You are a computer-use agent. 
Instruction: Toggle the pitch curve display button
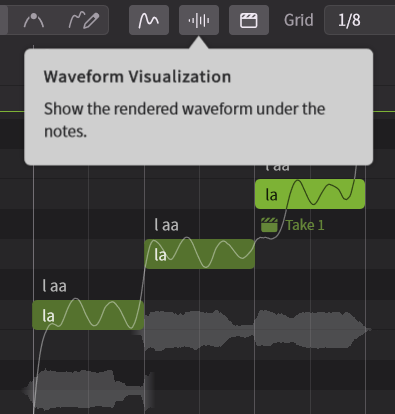[x=149, y=20]
